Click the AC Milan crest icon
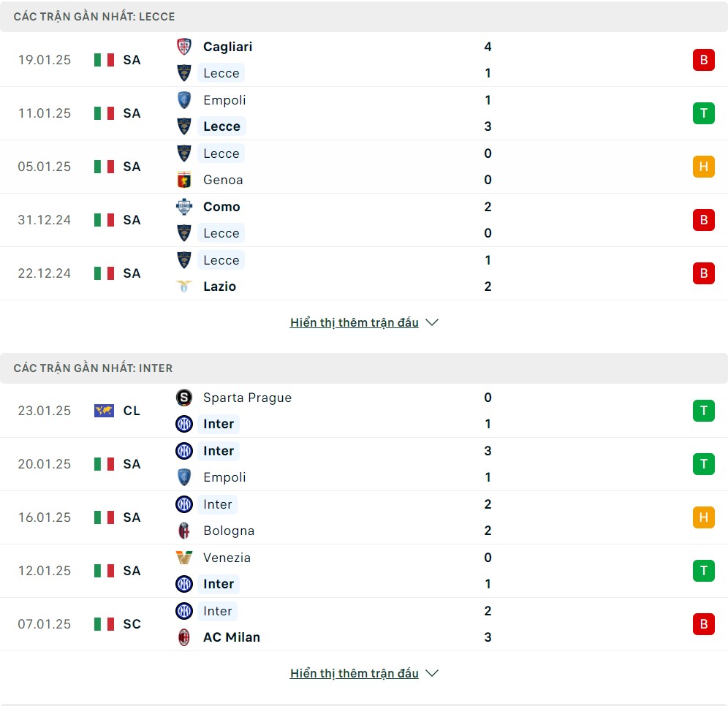 click(184, 637)
